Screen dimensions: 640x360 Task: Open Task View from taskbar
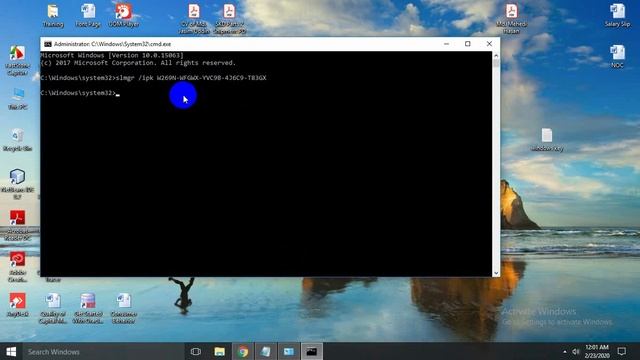[196, 351]
